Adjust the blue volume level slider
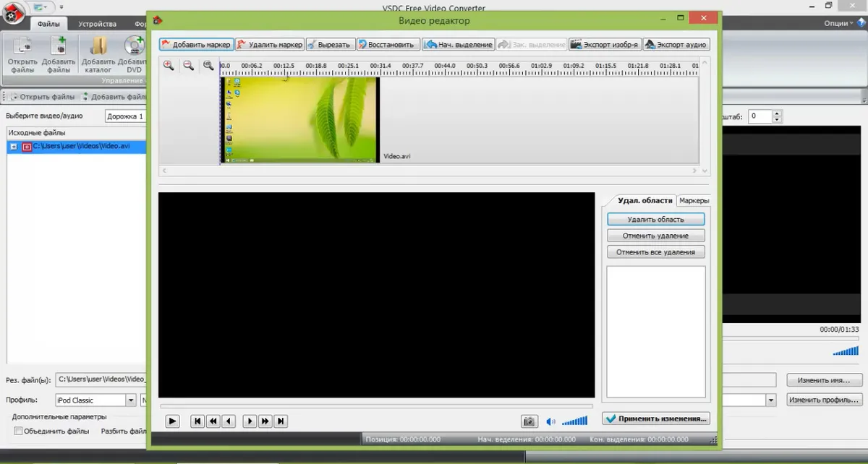The height and width of the screenshot is (464, 868). click(575, 421)
